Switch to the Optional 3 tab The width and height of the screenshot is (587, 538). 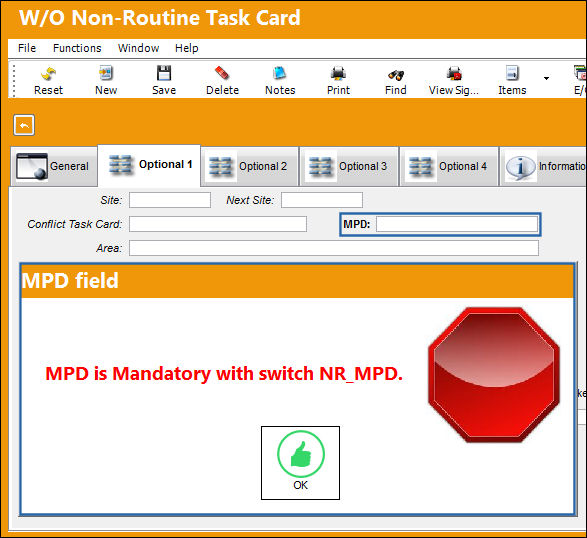pos(350,167)
